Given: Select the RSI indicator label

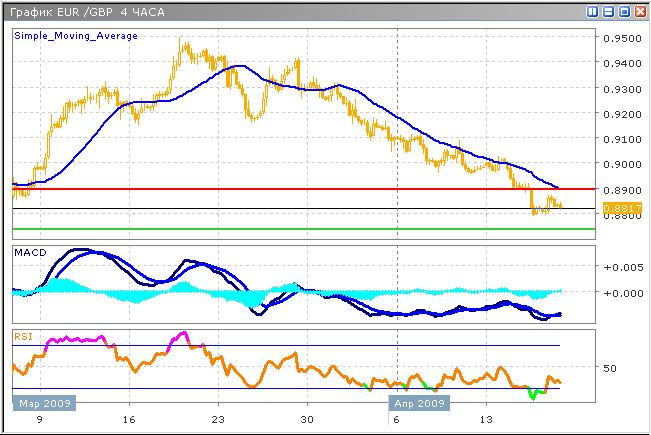Looking at the screenshot, I should (x=22, y=338).
